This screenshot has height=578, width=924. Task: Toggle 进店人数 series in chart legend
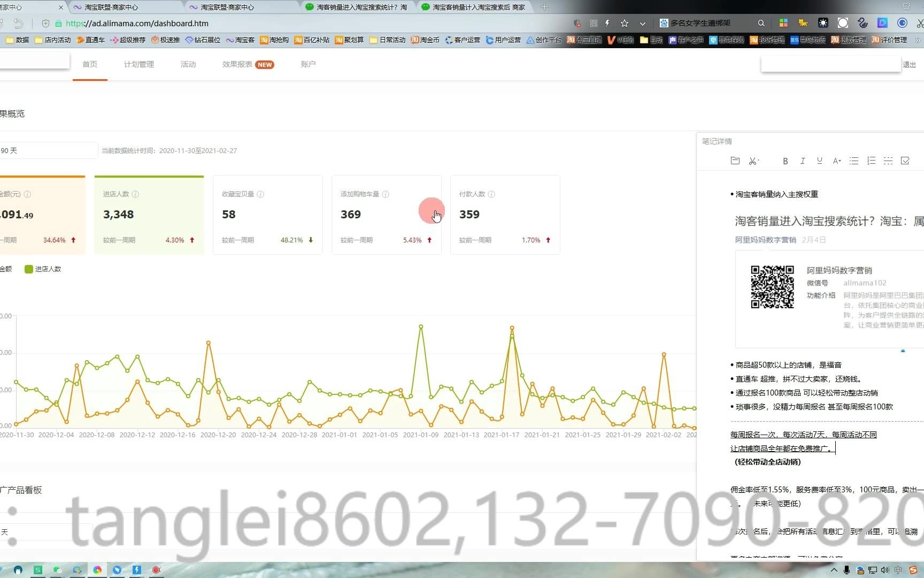tap(43, 269)
